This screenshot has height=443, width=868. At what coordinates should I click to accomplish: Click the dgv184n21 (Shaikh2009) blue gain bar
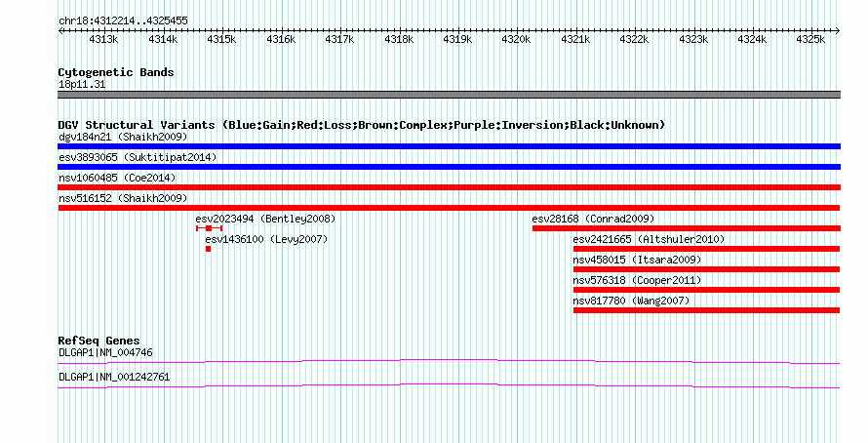tap(449, 146)
